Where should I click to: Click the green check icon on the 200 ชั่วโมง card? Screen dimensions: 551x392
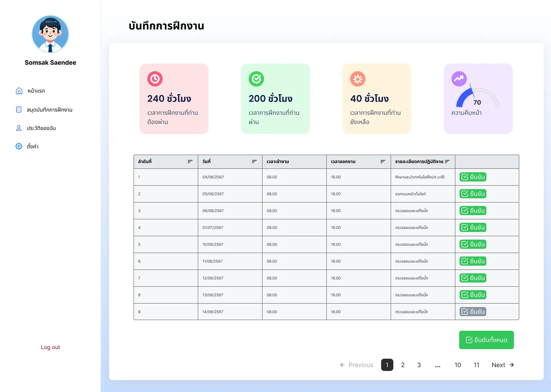(x=256, y=79)
